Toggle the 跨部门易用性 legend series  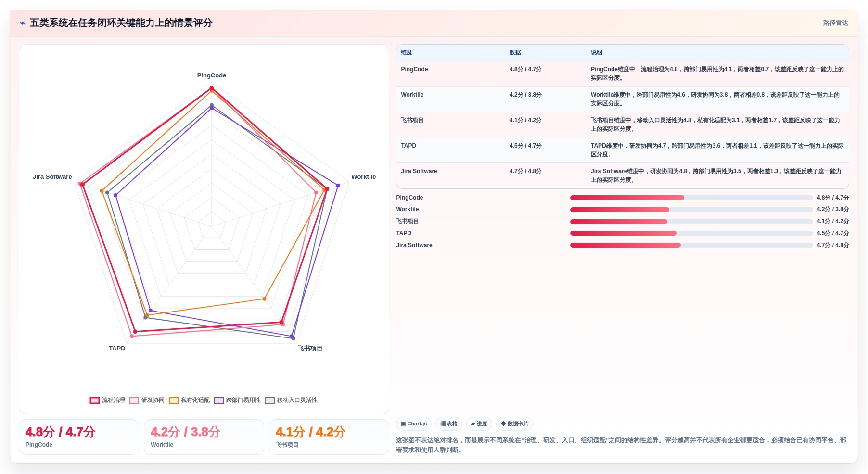(x=238, y=400)
